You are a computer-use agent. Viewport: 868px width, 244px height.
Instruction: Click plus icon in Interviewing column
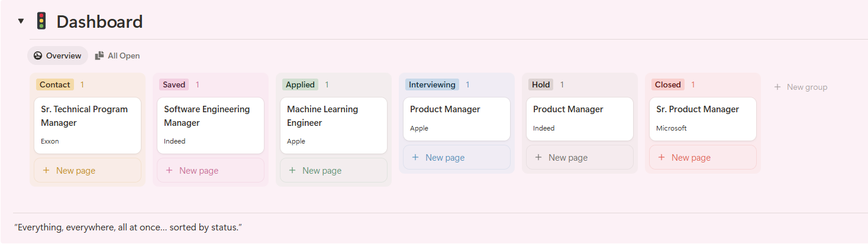coord(415,158)
